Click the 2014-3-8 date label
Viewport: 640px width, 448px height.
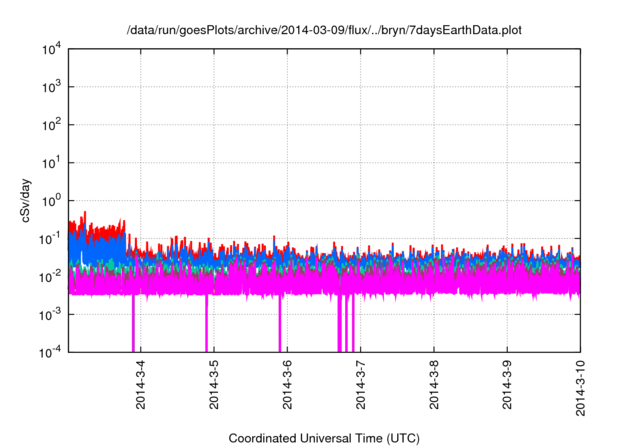[434, 385]
